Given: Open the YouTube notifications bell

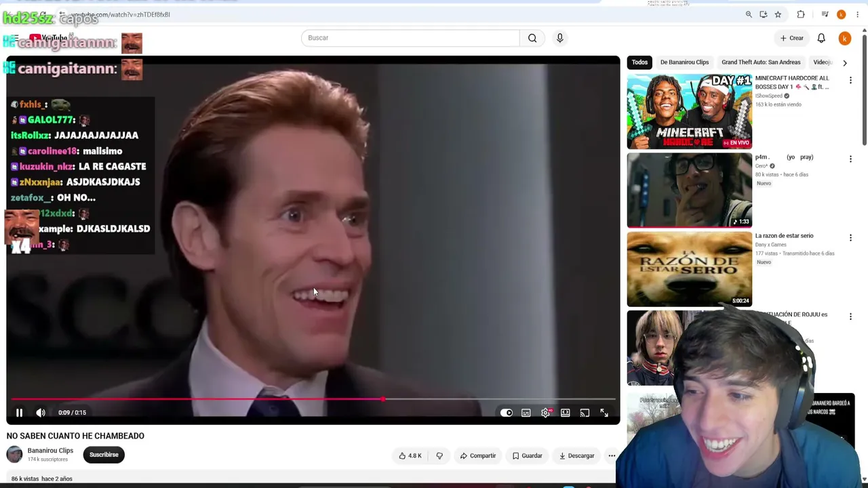Looking at the screenshot, I should point(821,38).
